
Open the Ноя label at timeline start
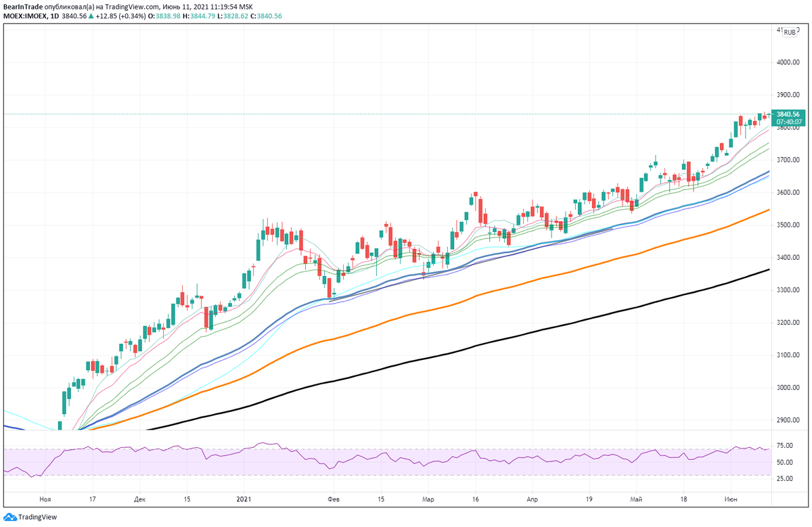click(45, 499)
